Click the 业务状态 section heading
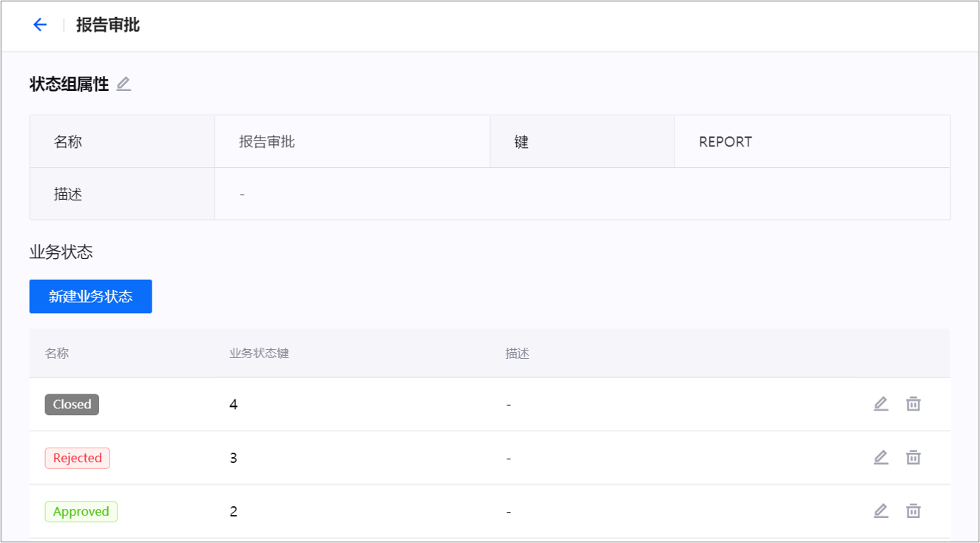This screenshot has height=543, width=980. tap(61, 252)
